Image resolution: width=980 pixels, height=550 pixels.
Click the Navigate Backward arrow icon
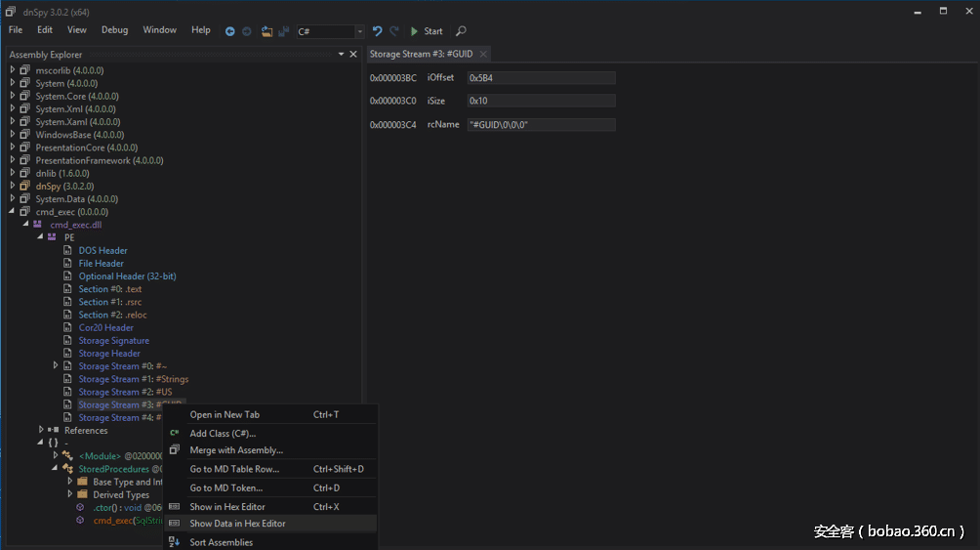click(229, 31)
